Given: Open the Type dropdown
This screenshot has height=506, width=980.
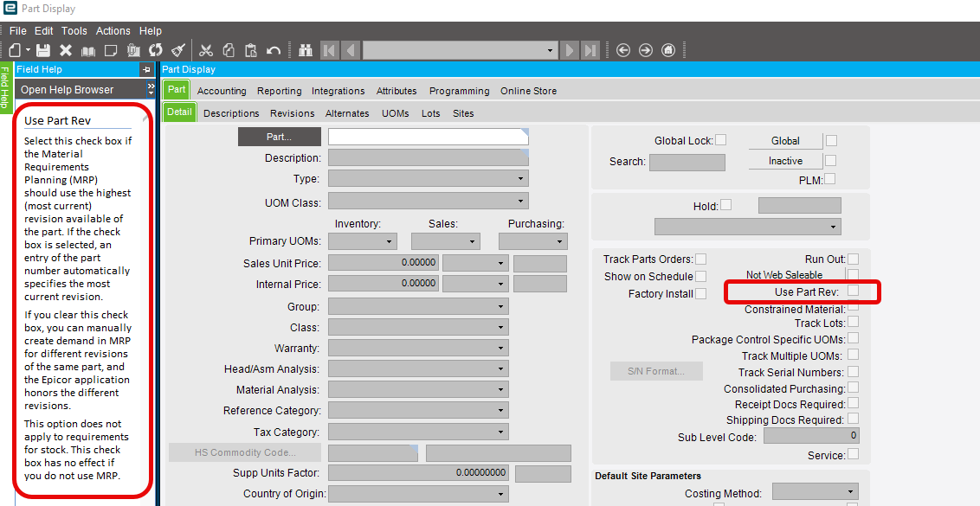Looking at the screenshot, I should click(x=429, y=178).
